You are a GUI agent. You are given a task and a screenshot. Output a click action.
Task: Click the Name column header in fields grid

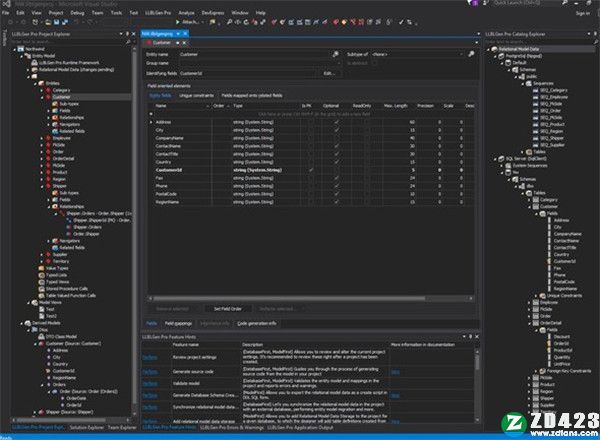click(182, 106)
